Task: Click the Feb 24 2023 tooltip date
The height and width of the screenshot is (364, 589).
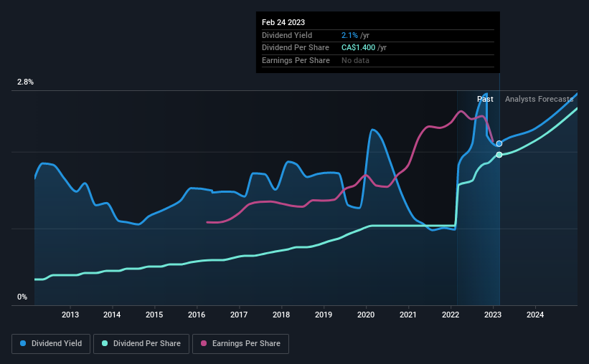Action: pos(283,22)
